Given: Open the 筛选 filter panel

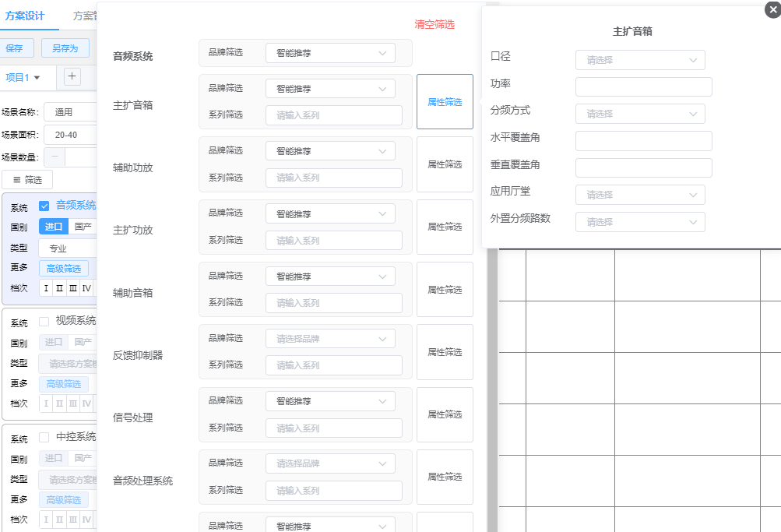Looking at the screenshot, I should pyautogui.click(x=27, y=180).
